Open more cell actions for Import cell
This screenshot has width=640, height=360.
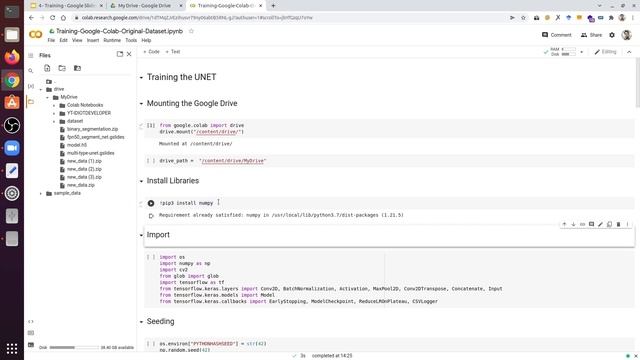[x=627, y=224]
